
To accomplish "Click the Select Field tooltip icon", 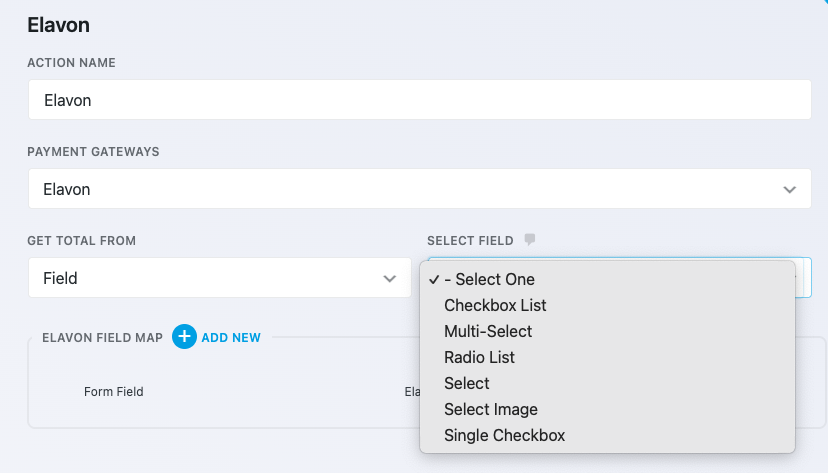I will pos(530,240).
